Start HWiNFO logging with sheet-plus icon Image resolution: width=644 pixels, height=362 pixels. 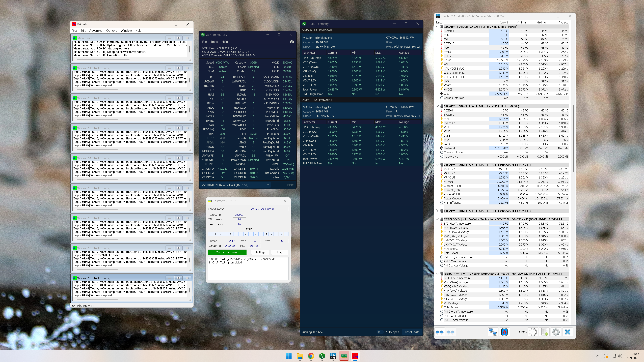click(545, 332)
